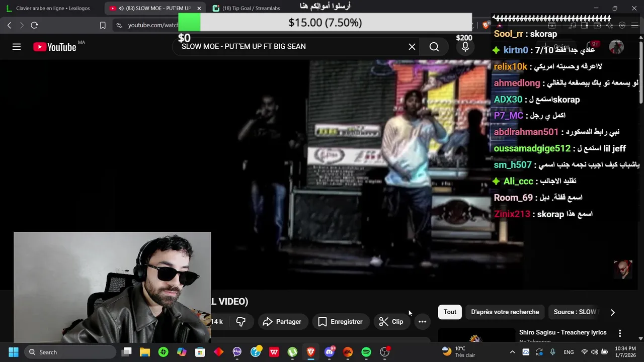Show hidden system tray icons
This screenshot has height=362, width=644.
(512, 352)
